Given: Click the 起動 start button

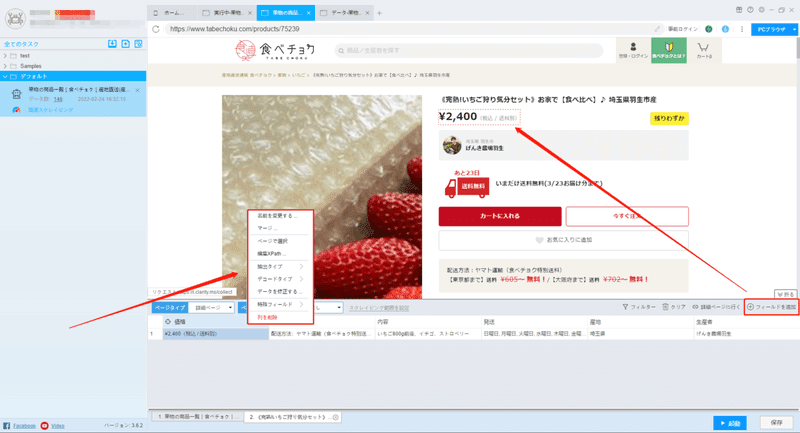Looking at the screenshot, I should [x=730, y=423].
